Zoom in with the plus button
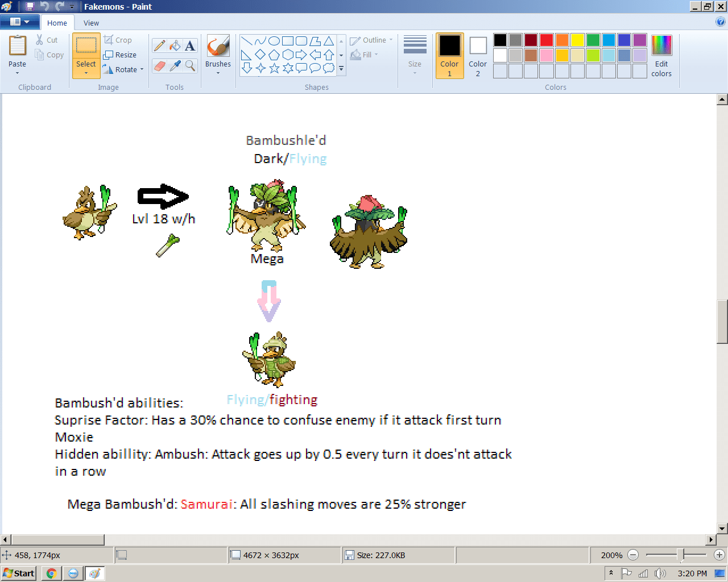Viewport: 728px width, 582px height. click(719, 555)
